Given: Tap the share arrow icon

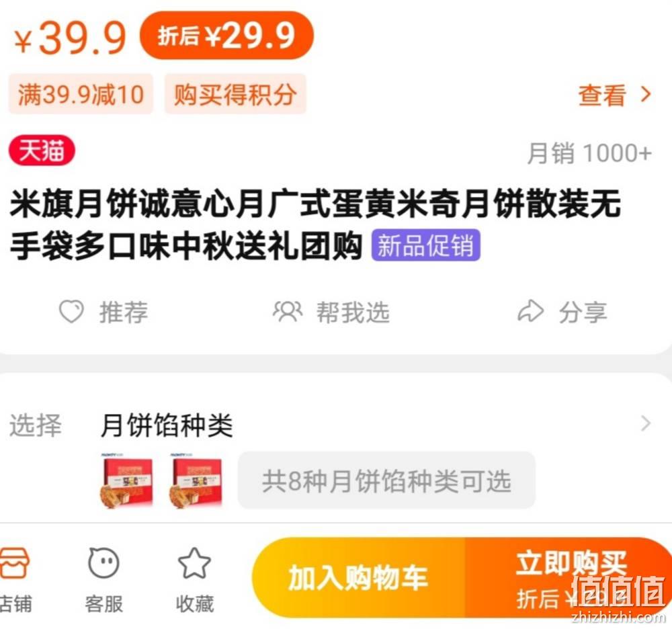Looking at the screenshot, I should tap(531, 310).
